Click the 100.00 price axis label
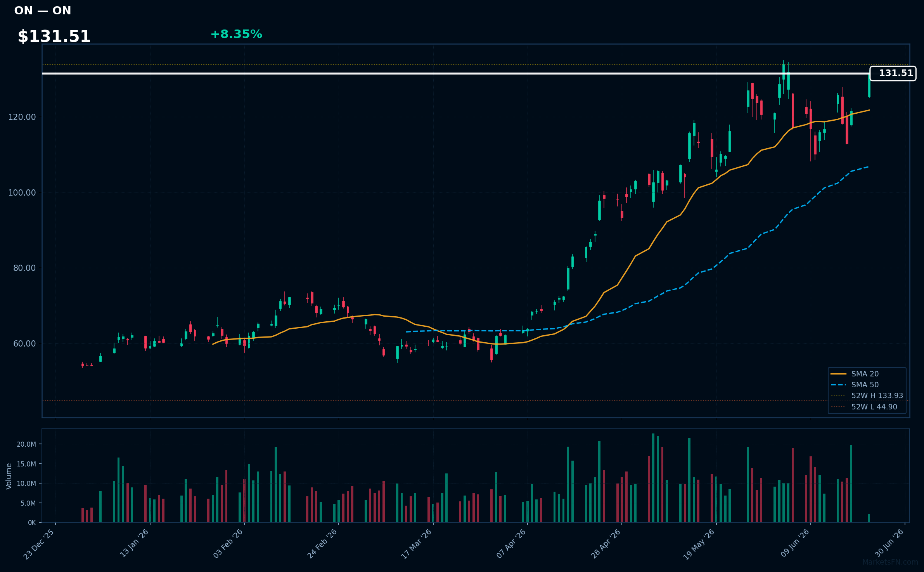924x572 pixels. click(x=22, y=193)
